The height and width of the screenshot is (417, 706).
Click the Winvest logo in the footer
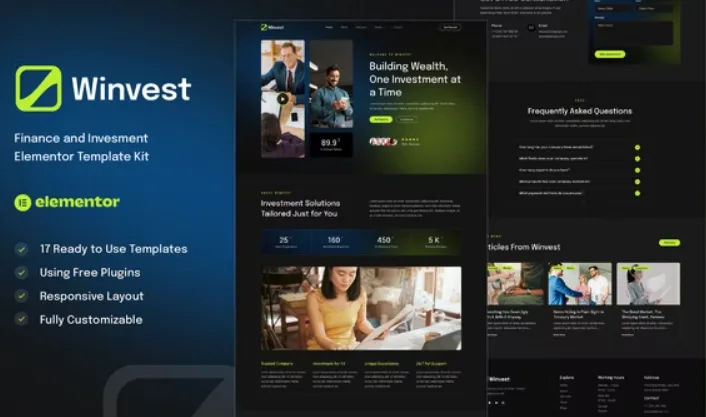(499, 379)
